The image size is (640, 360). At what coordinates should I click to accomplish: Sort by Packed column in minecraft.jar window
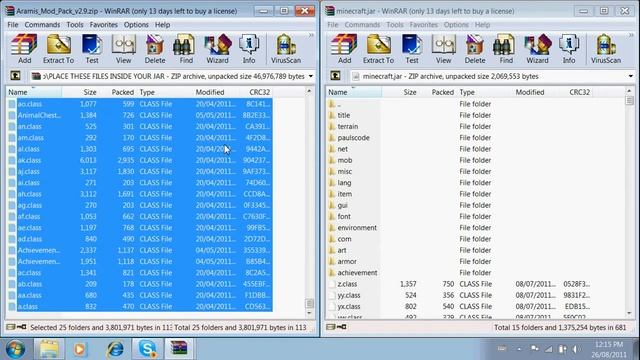click(437, 92)
